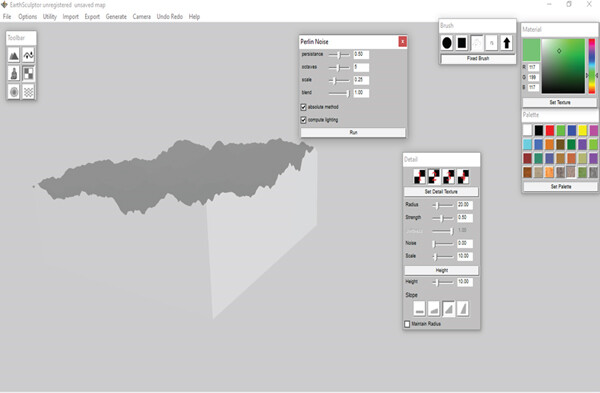Click the persistence slider
The image size is (600, 393).
tap(339, 55)
